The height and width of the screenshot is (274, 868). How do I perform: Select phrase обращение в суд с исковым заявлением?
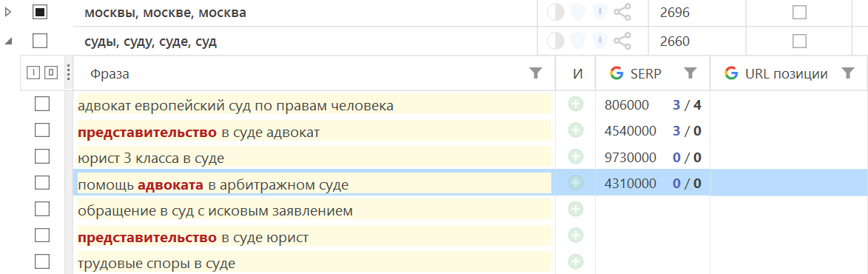click(215, 211)
